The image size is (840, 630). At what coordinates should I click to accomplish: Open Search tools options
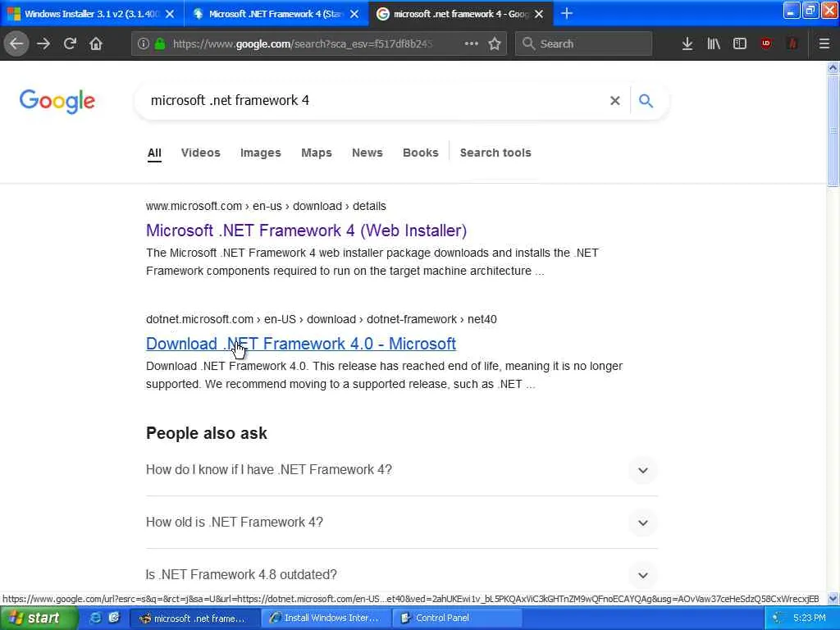[x=495, y=153]
